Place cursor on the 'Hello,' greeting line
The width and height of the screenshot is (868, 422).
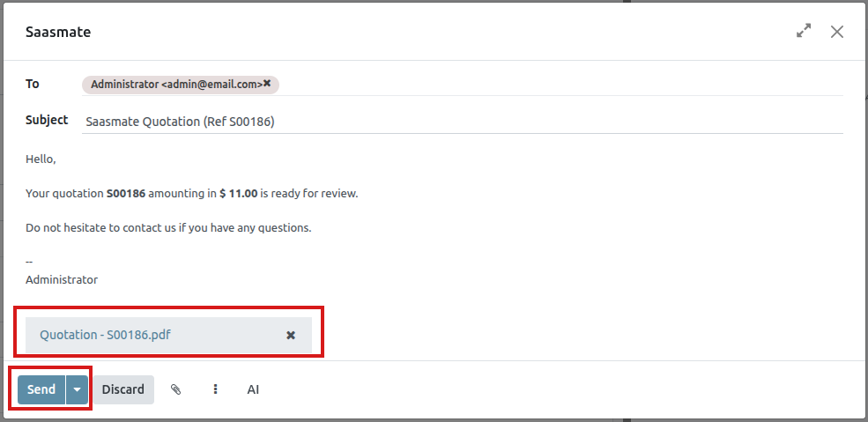41,159
